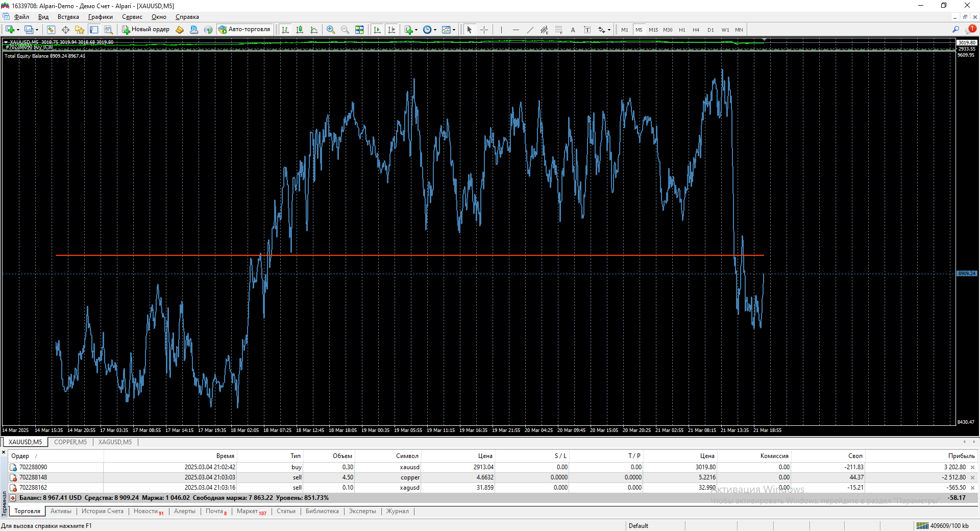Select the H1 timeframe button
Image resolution: width=980 pixels, height=531 pixels.
pos(682,30)
